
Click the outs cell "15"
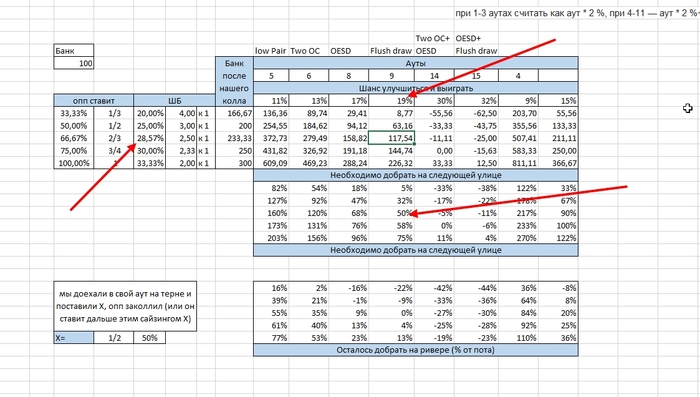tap(476, 75)
